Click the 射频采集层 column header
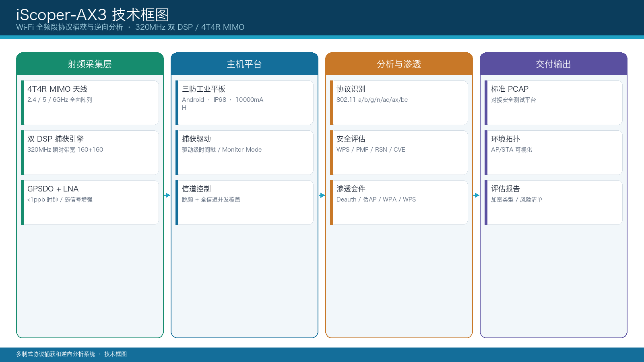The width and height of the screenshot is (644, 362). coord(90,64)
